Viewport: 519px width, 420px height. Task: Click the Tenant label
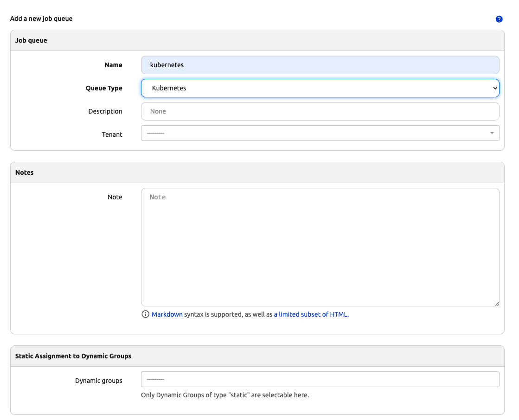113,134
